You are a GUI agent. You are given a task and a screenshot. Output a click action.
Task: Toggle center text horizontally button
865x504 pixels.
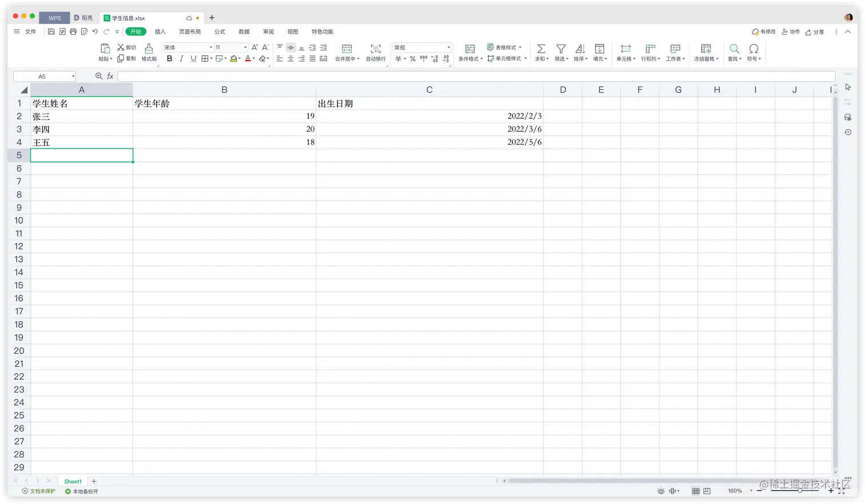point(291,58)
